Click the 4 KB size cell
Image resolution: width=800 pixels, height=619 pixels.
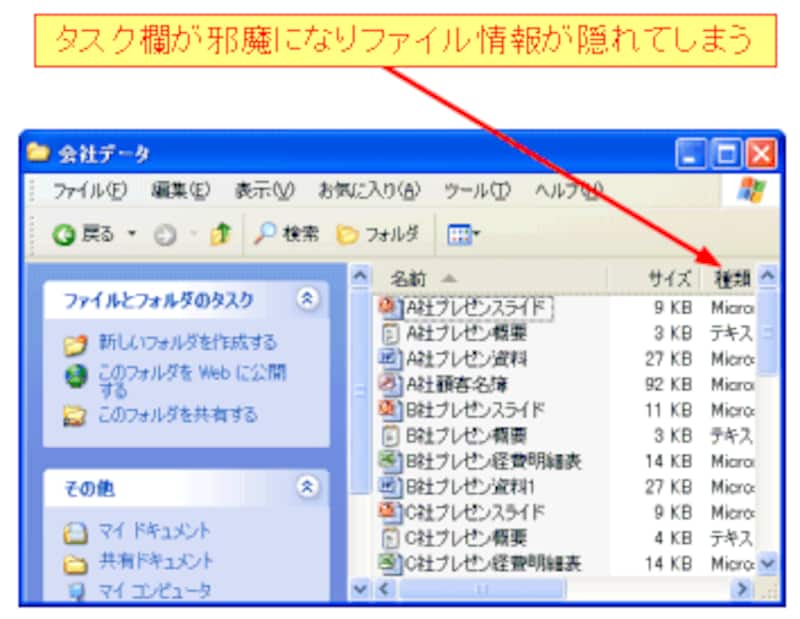(x=673, y=538)
